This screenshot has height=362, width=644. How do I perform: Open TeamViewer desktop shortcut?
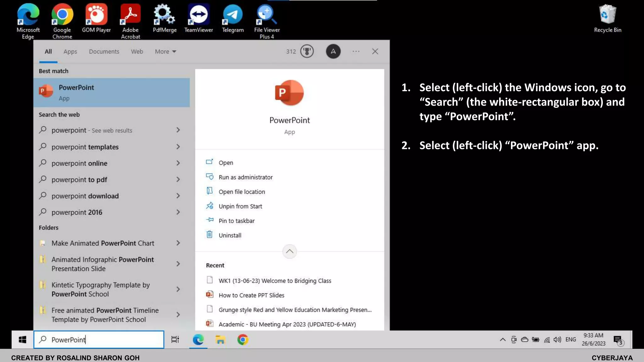tap(198, 18)
